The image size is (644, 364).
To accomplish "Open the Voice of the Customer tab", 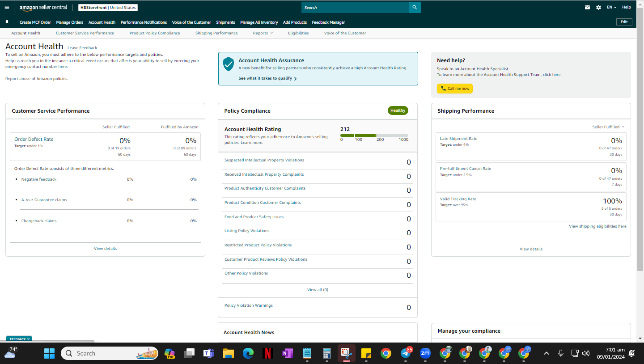I will (345, 33).
